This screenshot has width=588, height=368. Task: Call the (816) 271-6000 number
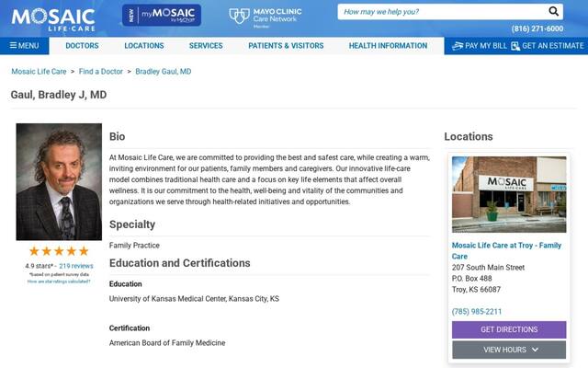[x=537, y=29]
